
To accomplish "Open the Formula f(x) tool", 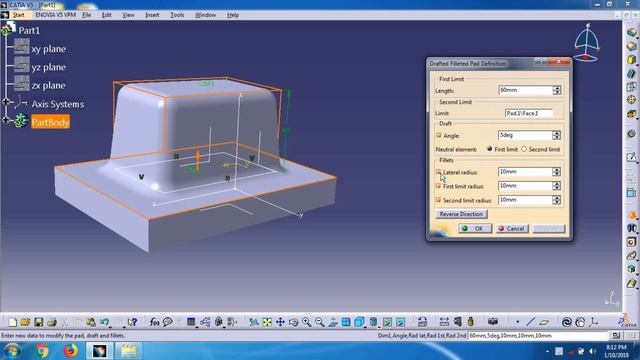I will click(154, 322).
